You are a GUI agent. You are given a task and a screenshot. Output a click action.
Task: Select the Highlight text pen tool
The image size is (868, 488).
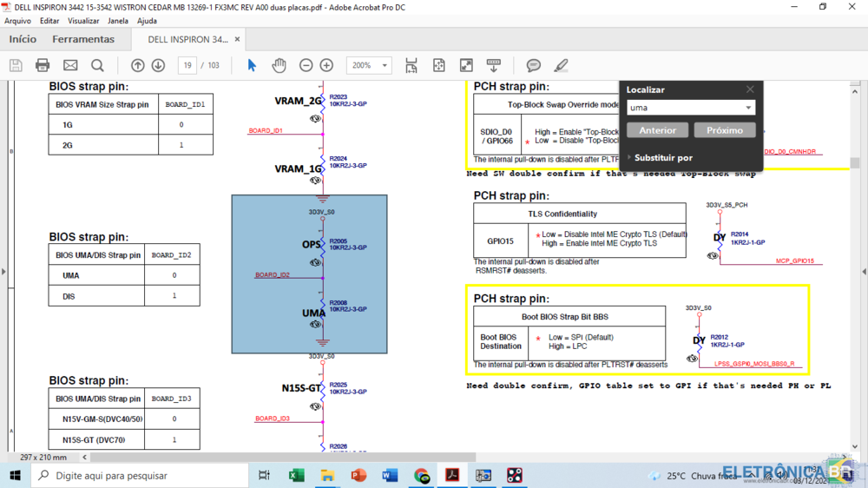[561, 65]
